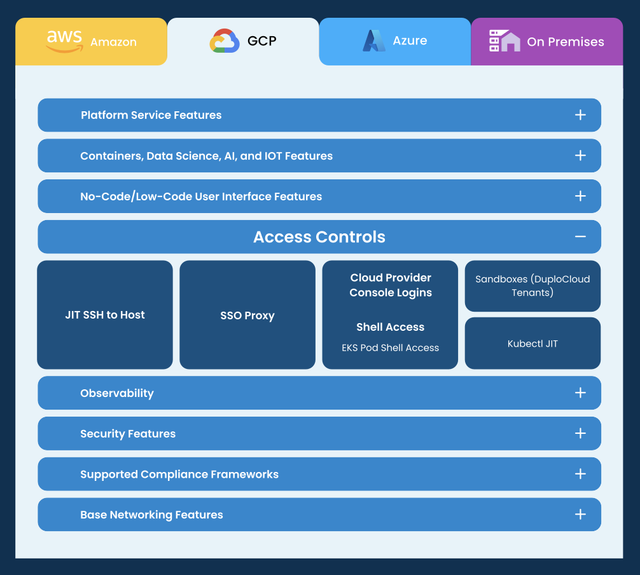Viewport: 640px width, 575px height.
Task: Expand Base Networking Features plus icon
Action: (x=580, y=514)
